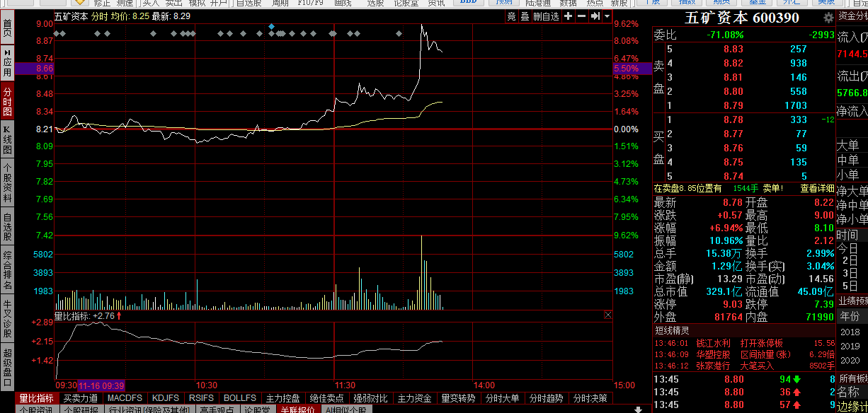Screen dimensions: 868x413
Task: Open the 超级盘口 sidebar tab
Action: coord(7,368)
